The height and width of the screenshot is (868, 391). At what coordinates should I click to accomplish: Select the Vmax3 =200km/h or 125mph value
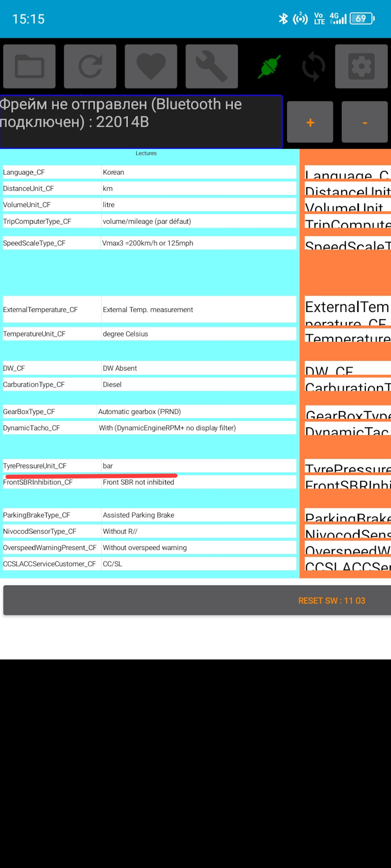click(148, 243)
